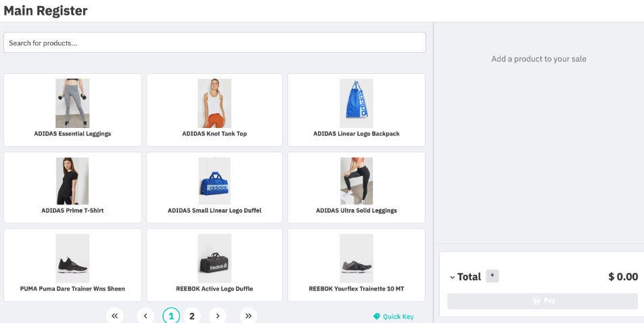The width and height of the screenshot is (644, 323).
Task: Click the plus icon beside Total
Action: [492, 276]
